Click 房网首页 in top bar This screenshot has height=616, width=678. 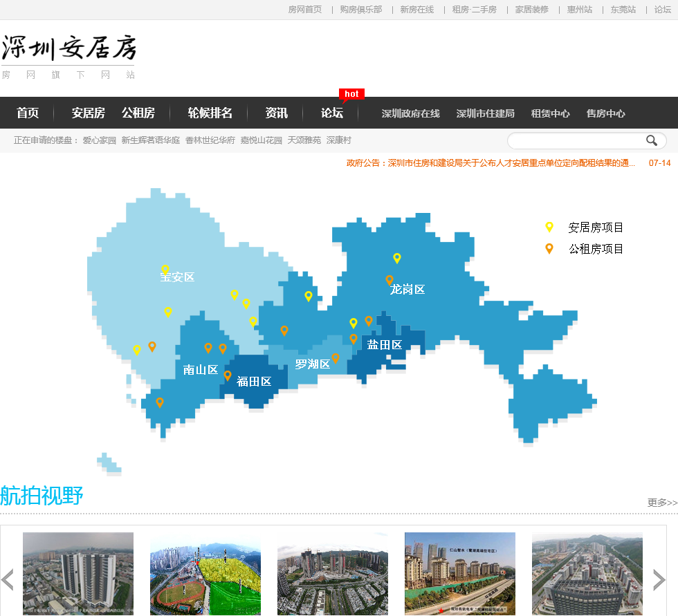pos(305,10)
